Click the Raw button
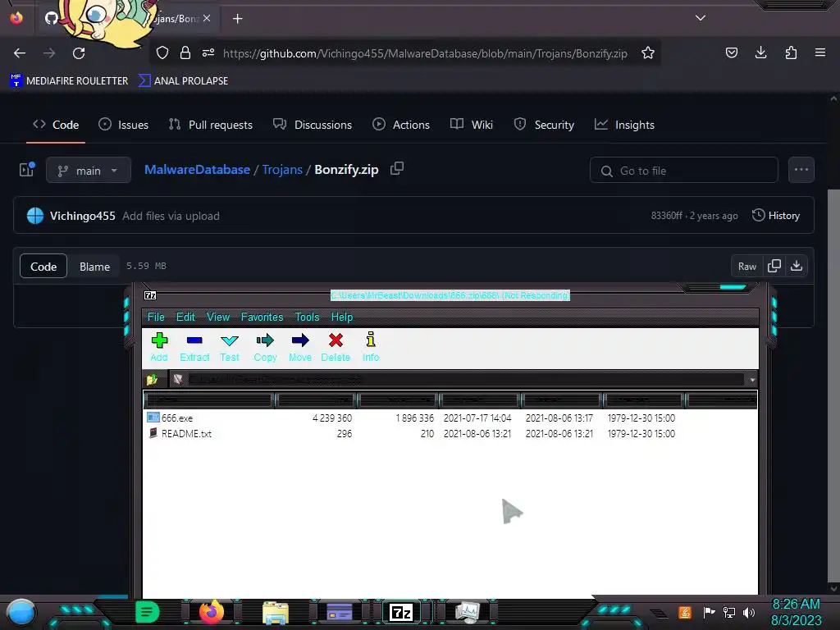 (x=746, y=267)
